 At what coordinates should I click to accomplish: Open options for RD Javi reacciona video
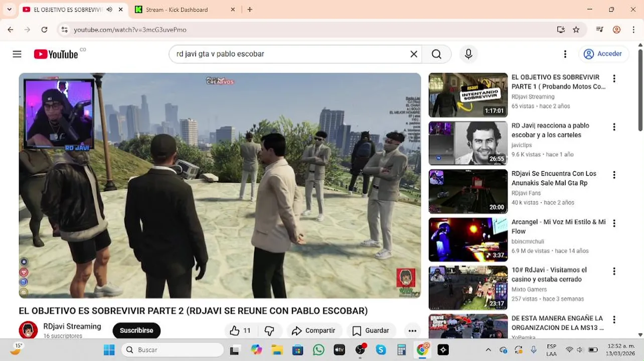click(614, 127)
